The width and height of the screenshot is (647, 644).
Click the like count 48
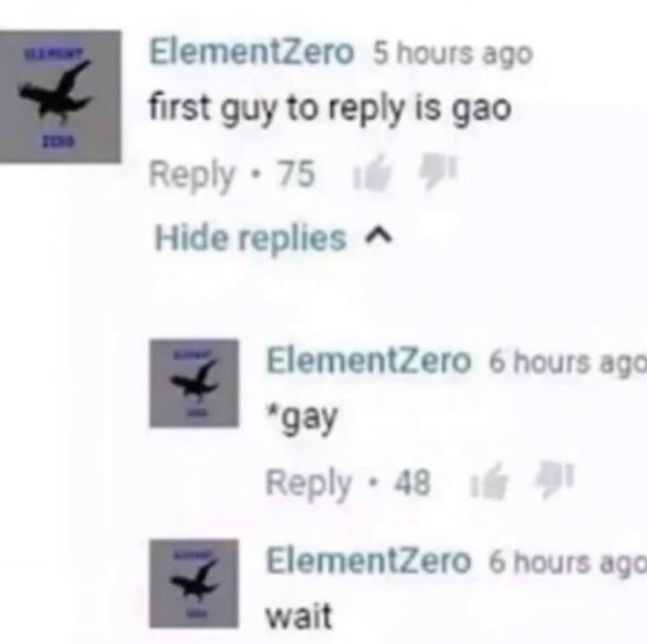[x=412, y=482]
